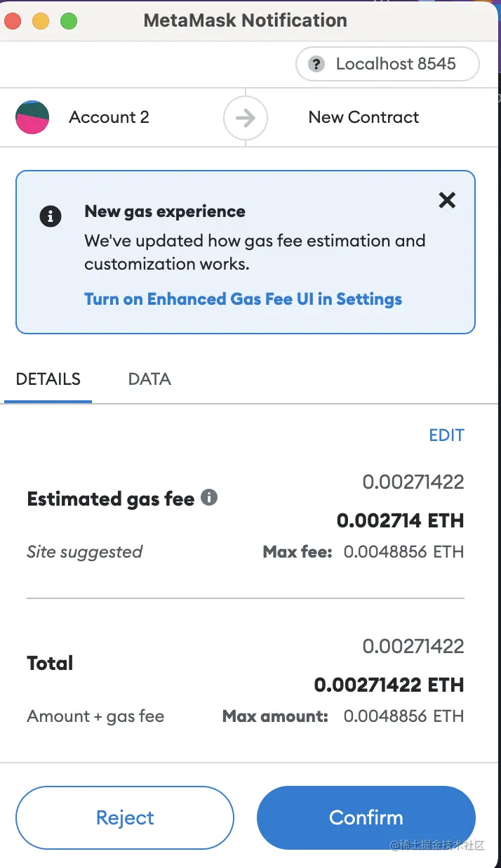Click the info icon beside Estimated gas fee

click(x=209, y=498)
